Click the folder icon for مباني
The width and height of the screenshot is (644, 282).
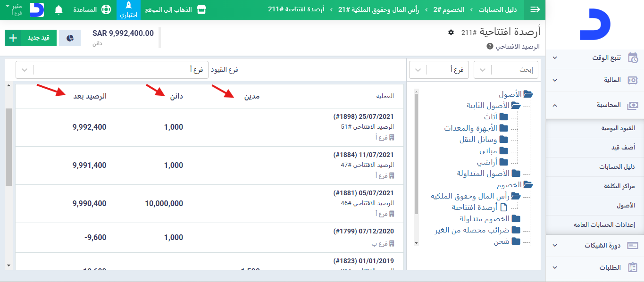(503, 151)
